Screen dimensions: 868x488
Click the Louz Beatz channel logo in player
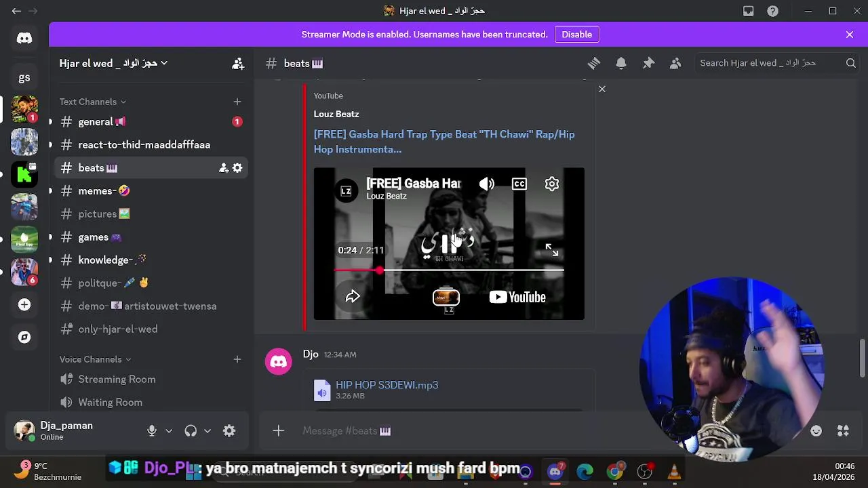coord(346,190)
